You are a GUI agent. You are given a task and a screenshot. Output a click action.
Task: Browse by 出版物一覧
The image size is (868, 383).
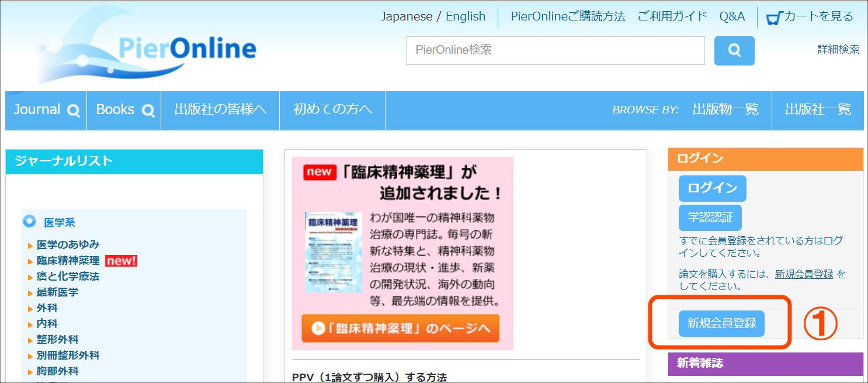[x=725, y=109]
